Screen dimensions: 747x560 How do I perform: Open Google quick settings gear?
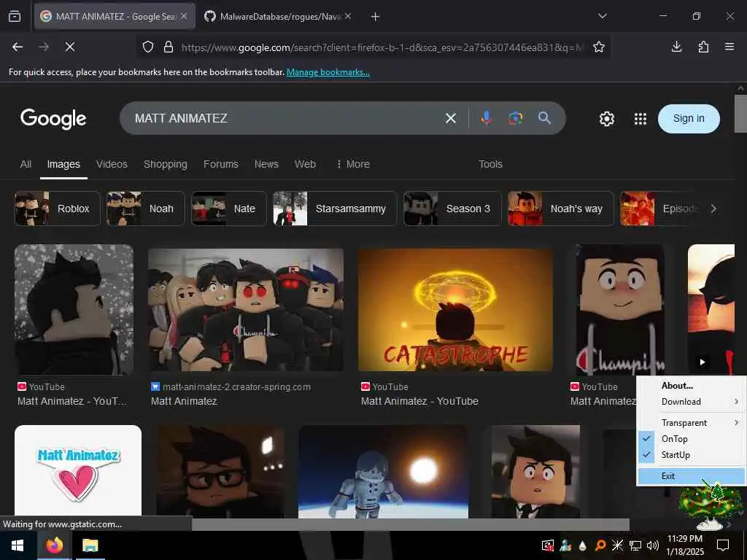(x=606, y=119)
